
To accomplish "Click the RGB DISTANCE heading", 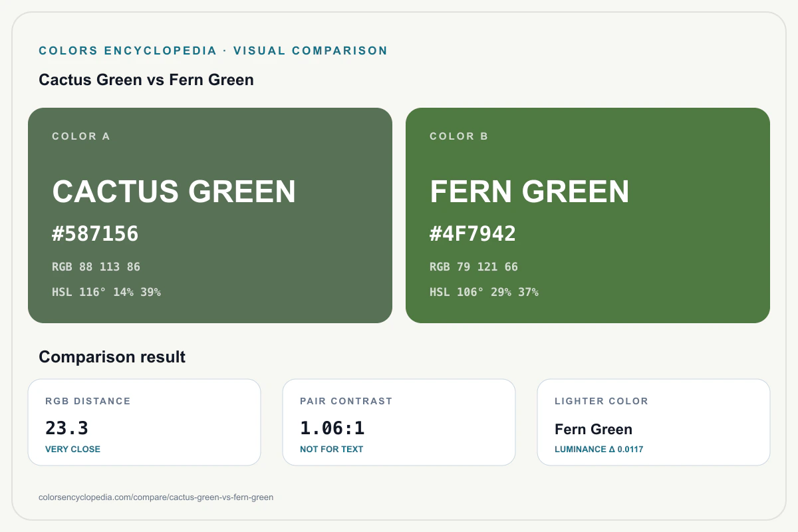I will click(x=88, y=401).
